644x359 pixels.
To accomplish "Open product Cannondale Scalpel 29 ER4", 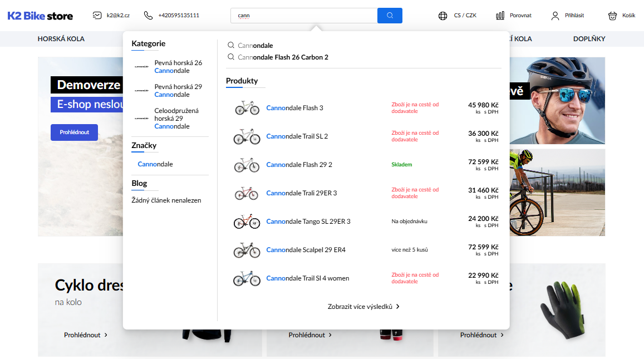I will (x=306, y=250).
